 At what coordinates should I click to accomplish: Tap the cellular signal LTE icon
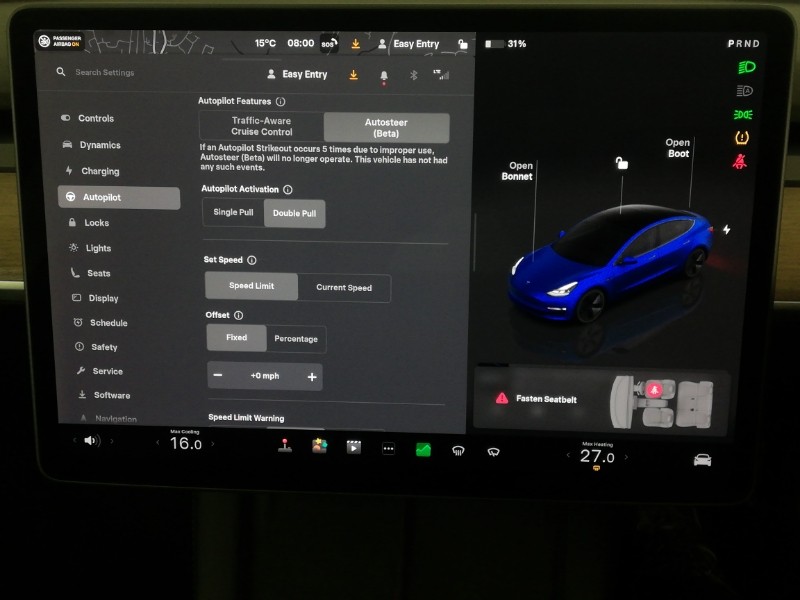pyautogui.click(x=440, y=74)
